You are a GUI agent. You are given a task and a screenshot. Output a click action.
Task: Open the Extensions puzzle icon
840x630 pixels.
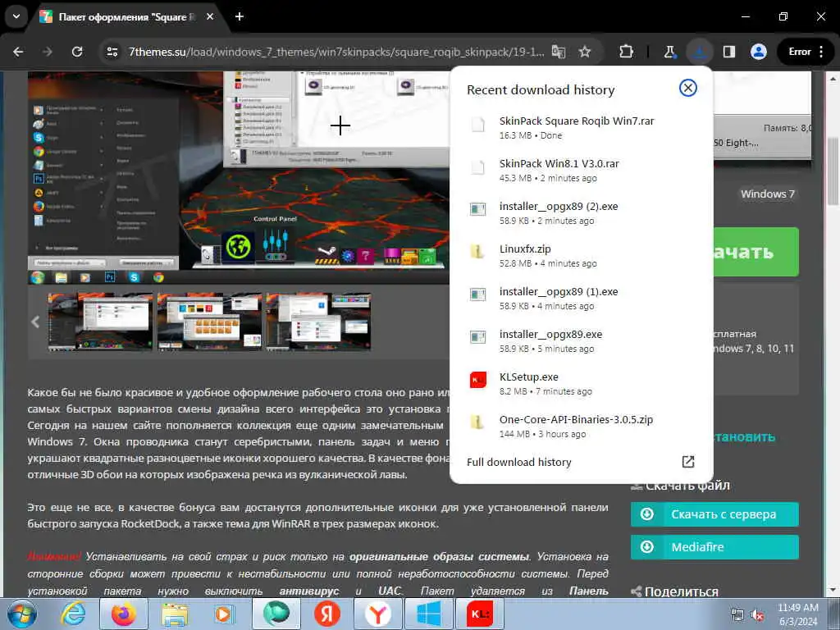[x=626, y=52]
